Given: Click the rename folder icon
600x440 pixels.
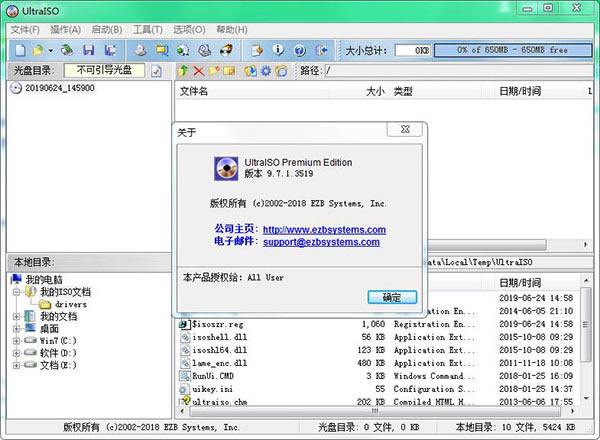Looking at the screenshot, I should point(229,71).
